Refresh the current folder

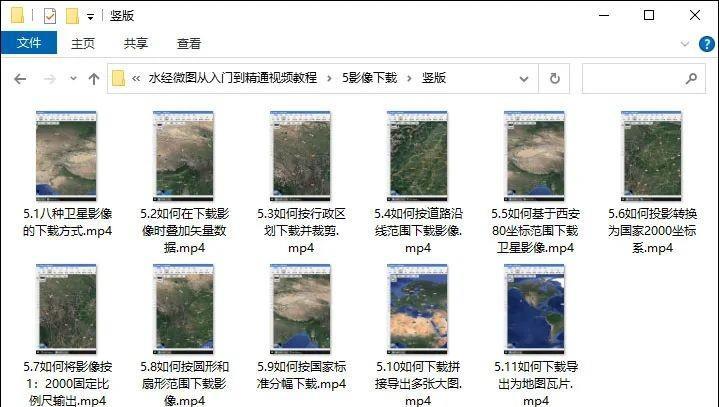(x=554, y=79)
